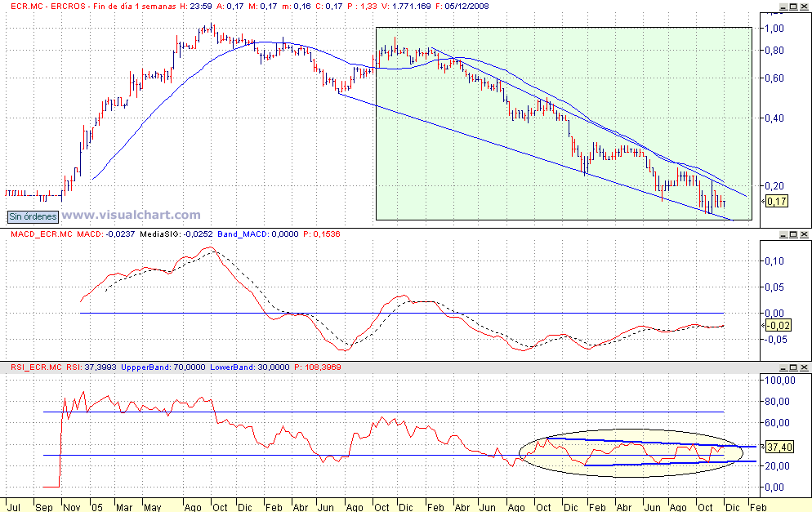This screenshot has width=812, height=512.
Task: Click the H: 23:59 time value
Action: pyautogui.click(x=196, y=7)
